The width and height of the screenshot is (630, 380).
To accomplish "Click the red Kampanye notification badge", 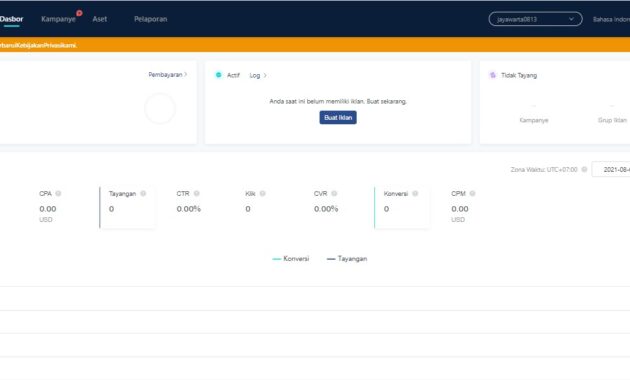I will [79, 13].
